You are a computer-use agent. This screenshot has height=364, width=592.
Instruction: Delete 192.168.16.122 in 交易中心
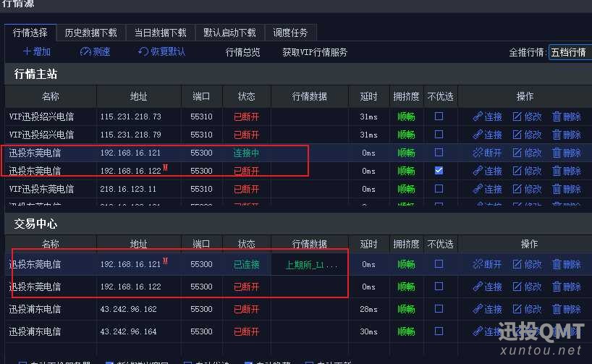[x=567, y=287]
